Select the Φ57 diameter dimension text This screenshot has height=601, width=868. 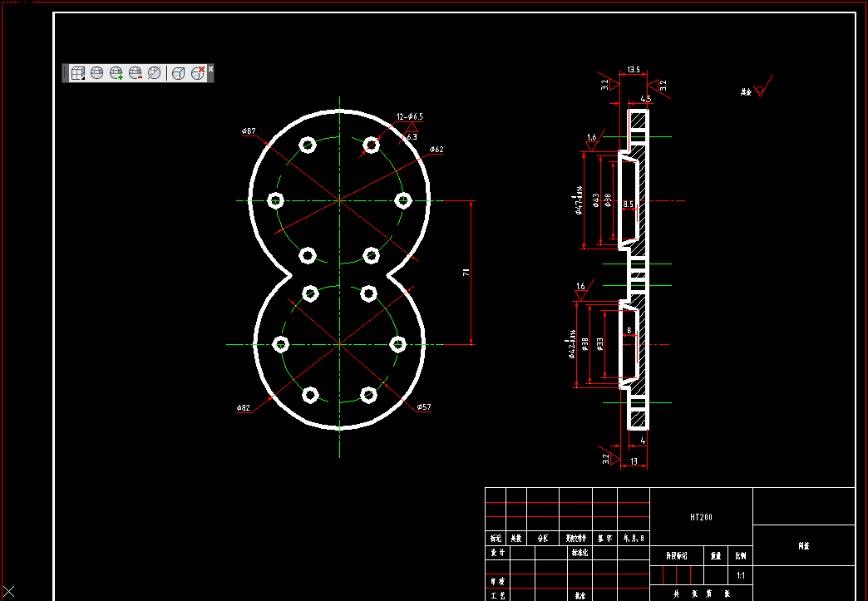click(424, 407)
